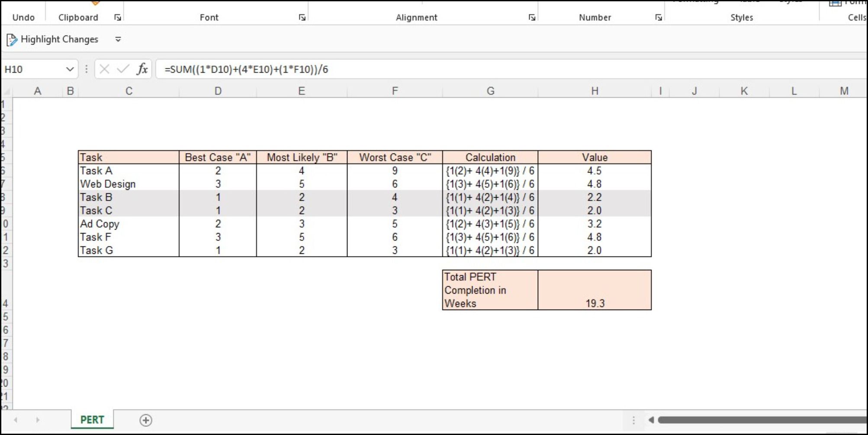Click the Highlight Changes icon
This screenshot has width=868, height=435.
(x=12, y=39)
